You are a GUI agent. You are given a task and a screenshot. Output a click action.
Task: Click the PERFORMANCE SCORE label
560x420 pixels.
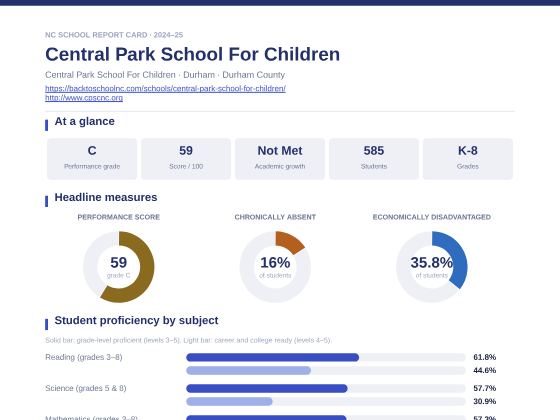coord(119,217)
